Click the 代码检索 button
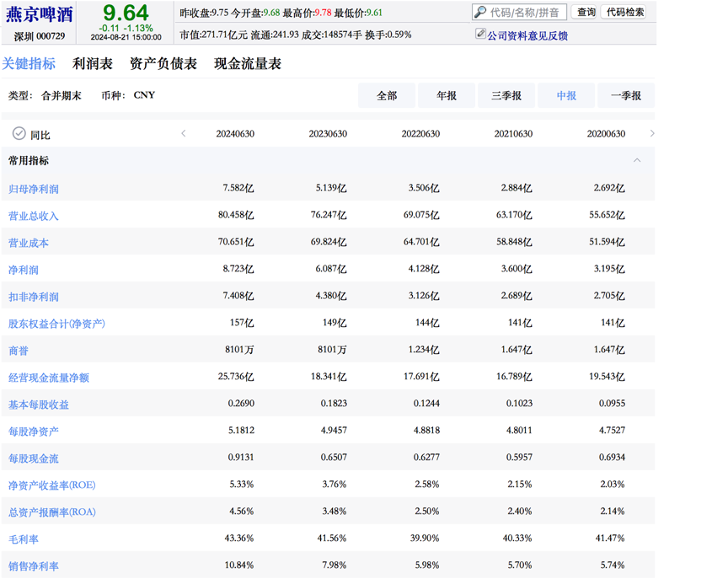This screenshot has width=728, height=579. (x=625, y=13)
